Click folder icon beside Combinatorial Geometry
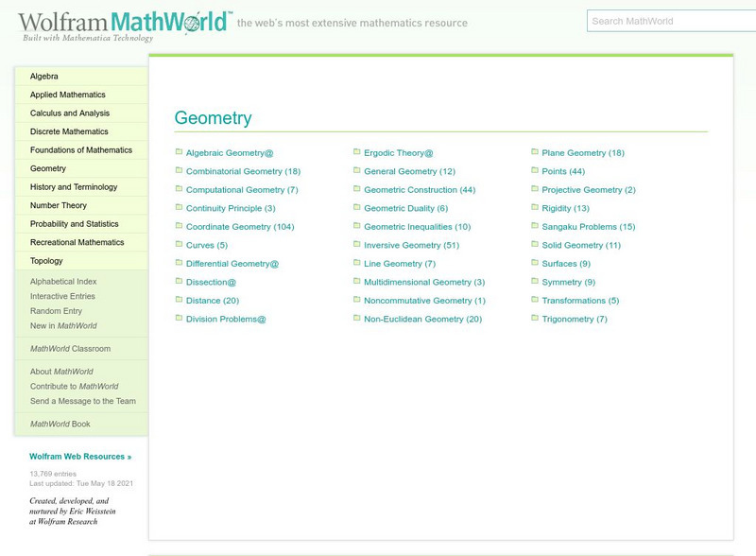Viewport: 756px width, 556px height. [x=179, y=170]
